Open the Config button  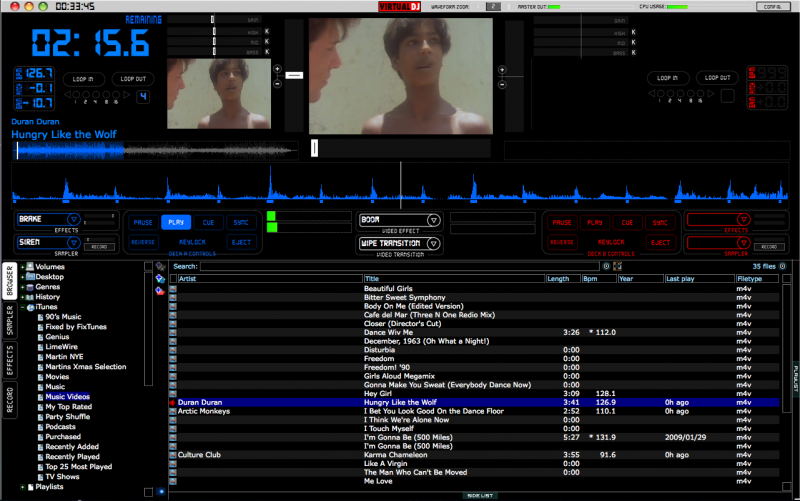click(773, 7)
